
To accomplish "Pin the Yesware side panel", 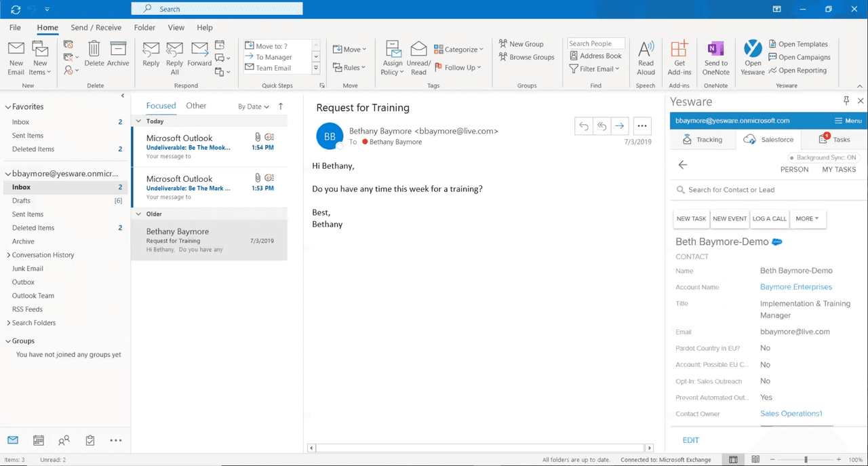I will pyautogui.click(x=846, y=100).
